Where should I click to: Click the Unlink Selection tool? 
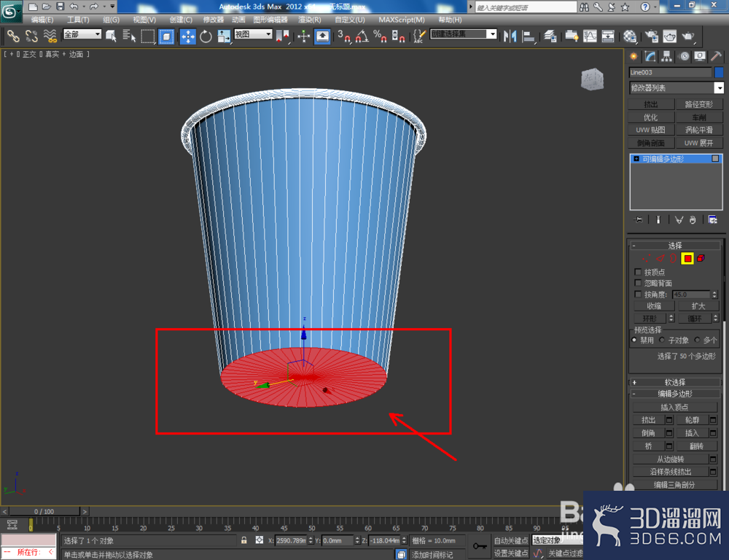[x=31, y=36]
